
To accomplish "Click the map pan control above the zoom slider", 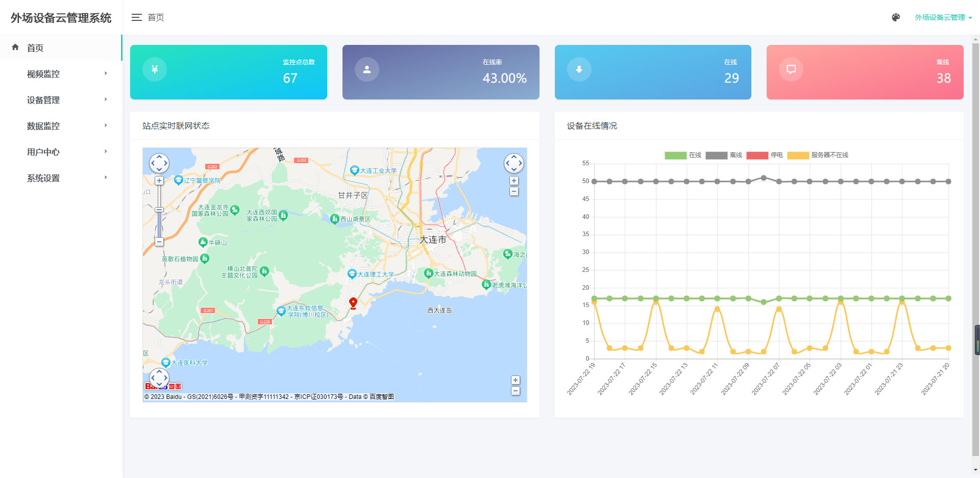I will (159, 163).
